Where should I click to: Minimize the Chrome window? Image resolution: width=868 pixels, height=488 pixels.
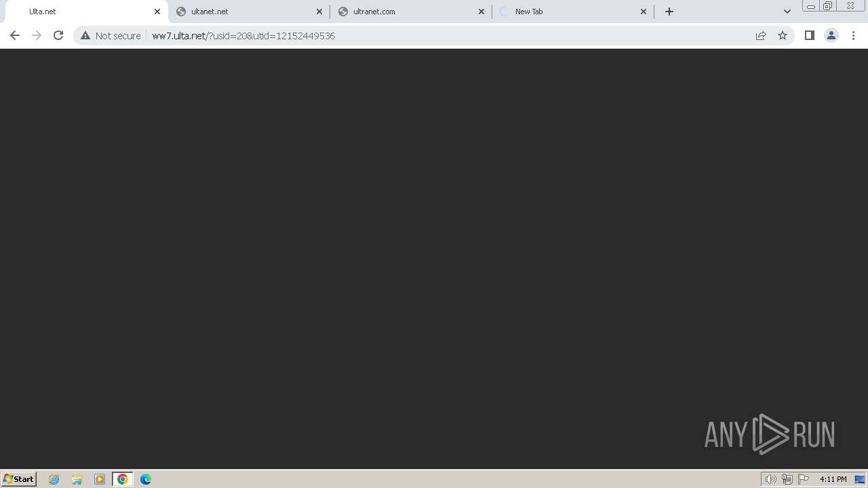[811, 6]
